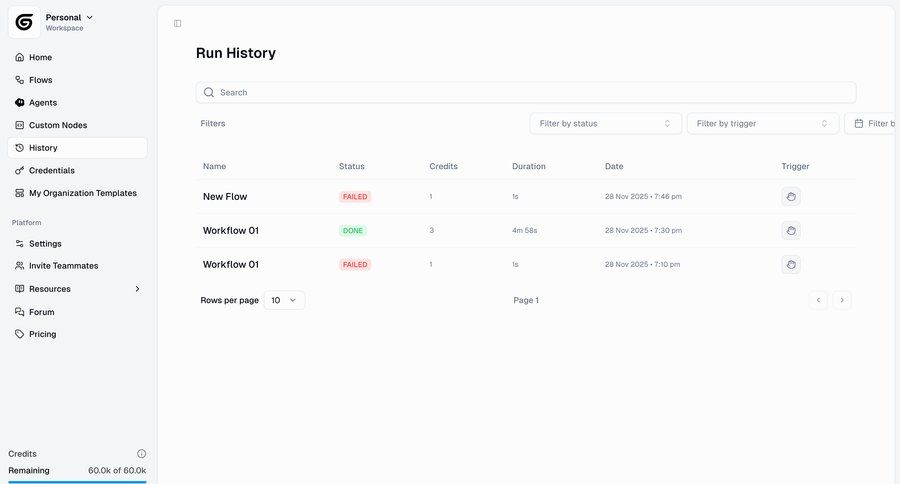Open the Filter by status dropdown
Screen dimensions: 900x484
605,124
